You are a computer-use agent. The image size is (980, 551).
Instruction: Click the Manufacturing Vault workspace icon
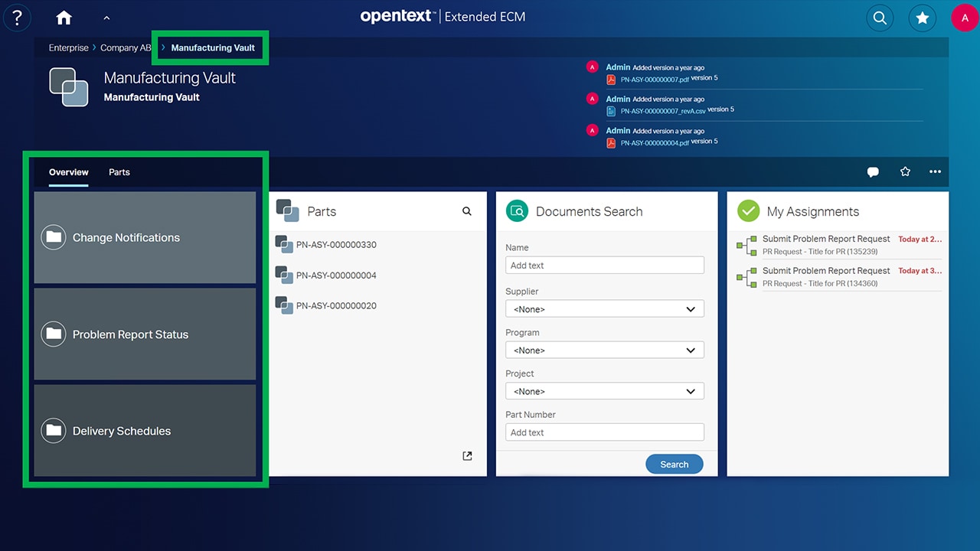69,87
